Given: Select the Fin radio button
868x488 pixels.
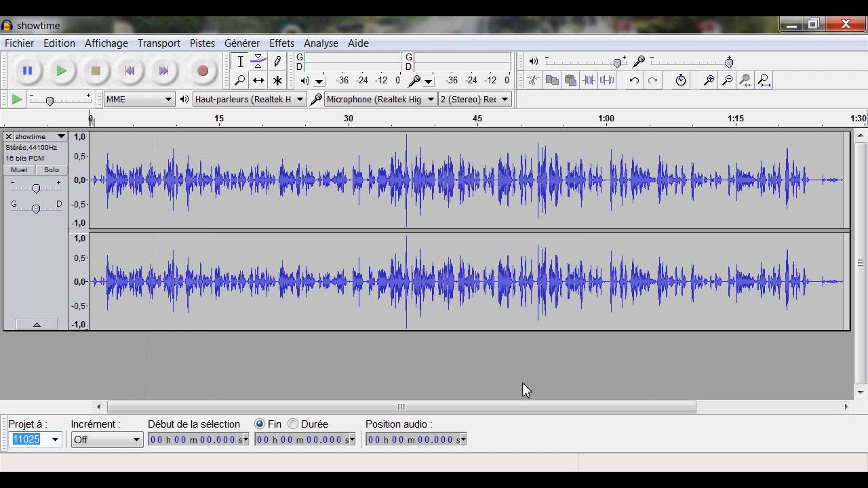Looking at the screenshot, I should (260, 424).
